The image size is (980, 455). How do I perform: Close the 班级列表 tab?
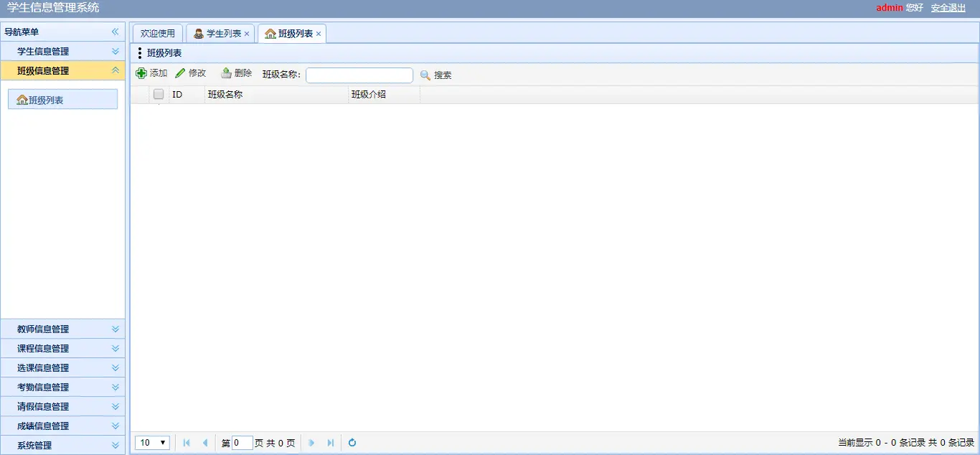click(x=319, y=32)
